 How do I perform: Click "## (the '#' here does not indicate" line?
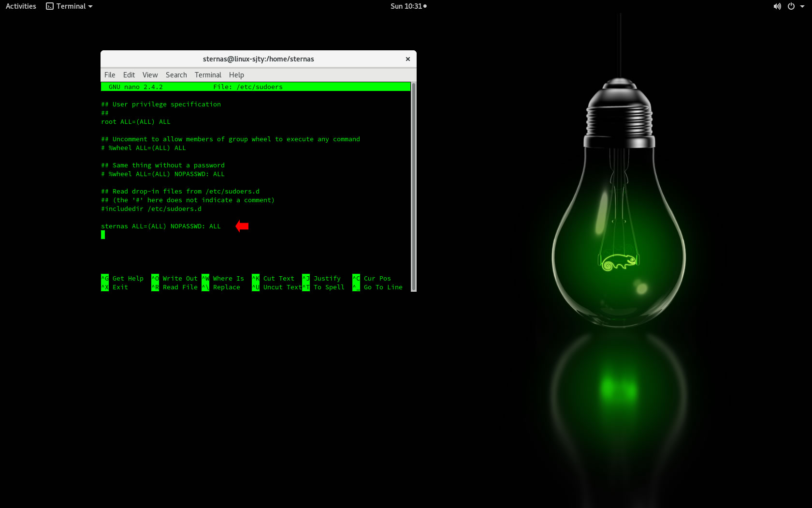188,200
